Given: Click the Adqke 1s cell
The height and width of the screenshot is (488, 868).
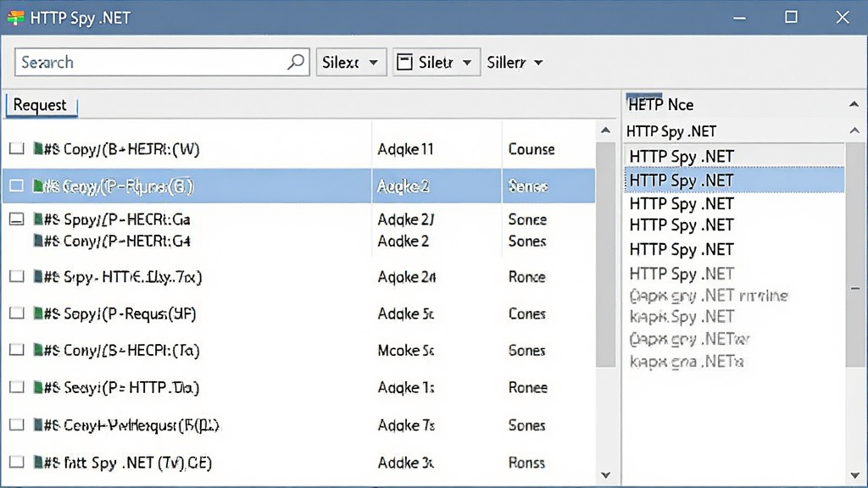Looking at the screenshot, I should 406,387.
